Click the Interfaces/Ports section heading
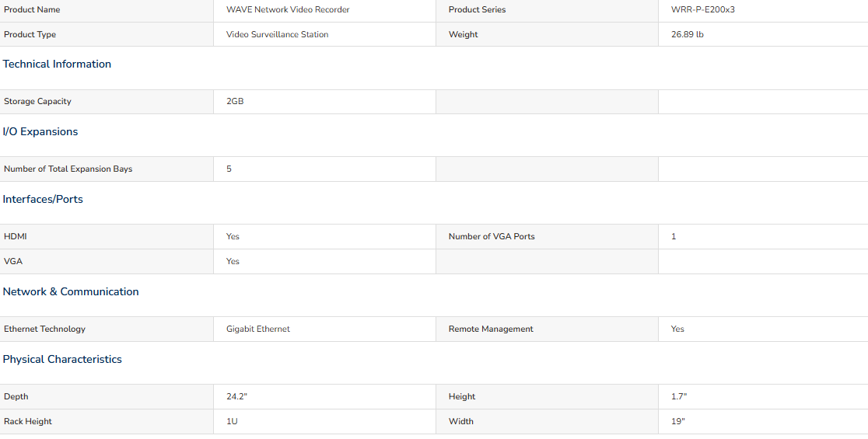The image size is (868, 439). point(43,199)
